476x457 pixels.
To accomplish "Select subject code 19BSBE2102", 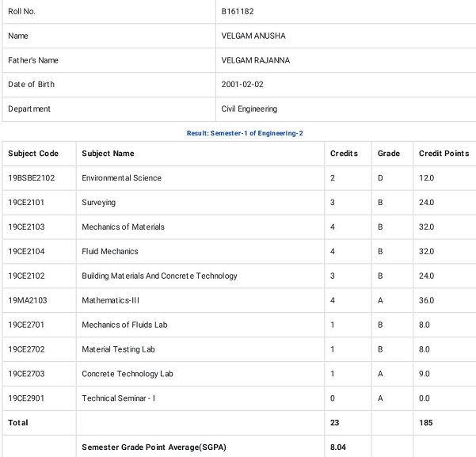I will [31, 178].
